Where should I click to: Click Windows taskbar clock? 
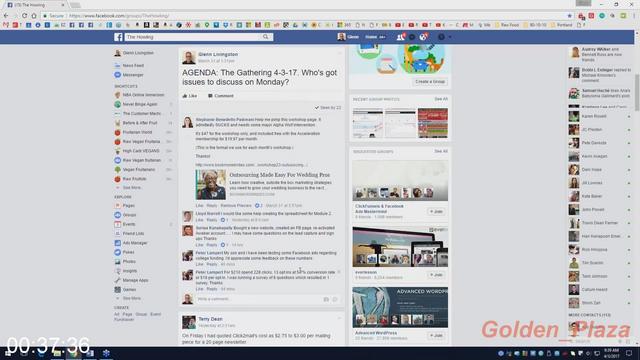click(x=611, y=353)
